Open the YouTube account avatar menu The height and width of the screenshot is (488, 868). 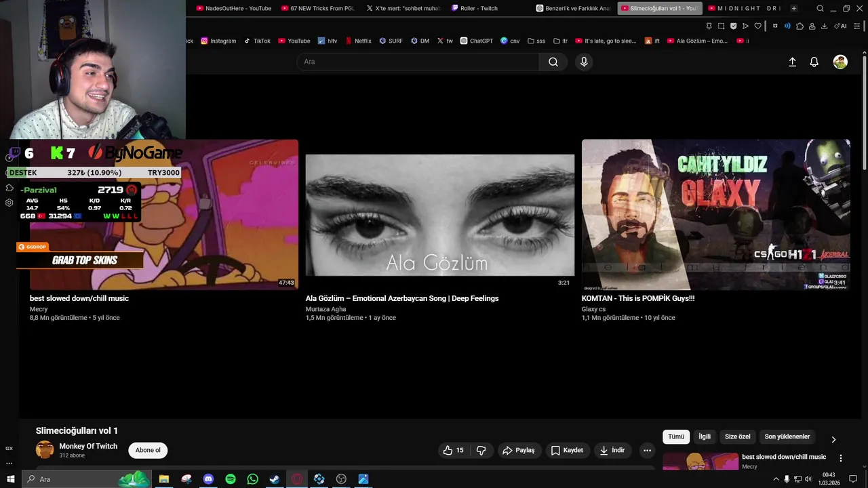click(x=840, y=62)
